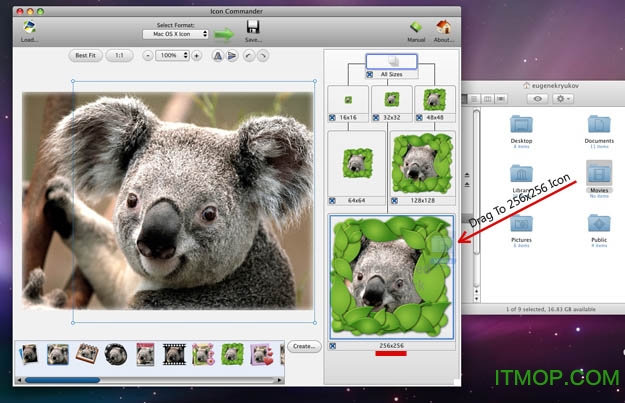Zoom in with the plus button
The height and width of the screenshot is (403, 625).
click(196, 56)
